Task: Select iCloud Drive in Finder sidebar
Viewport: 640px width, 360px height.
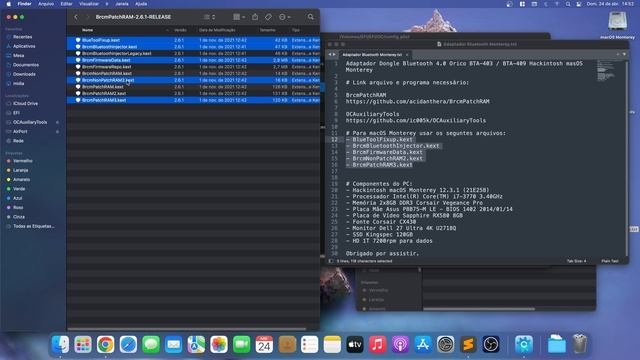Action: coord(25,104)
